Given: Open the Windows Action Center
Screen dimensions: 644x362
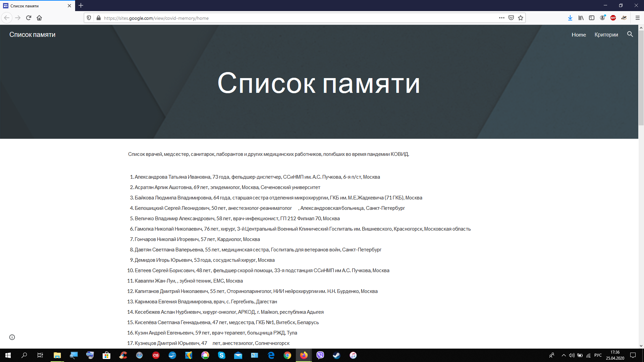Looking at the screenshot, I should click(x=633, y=355).
